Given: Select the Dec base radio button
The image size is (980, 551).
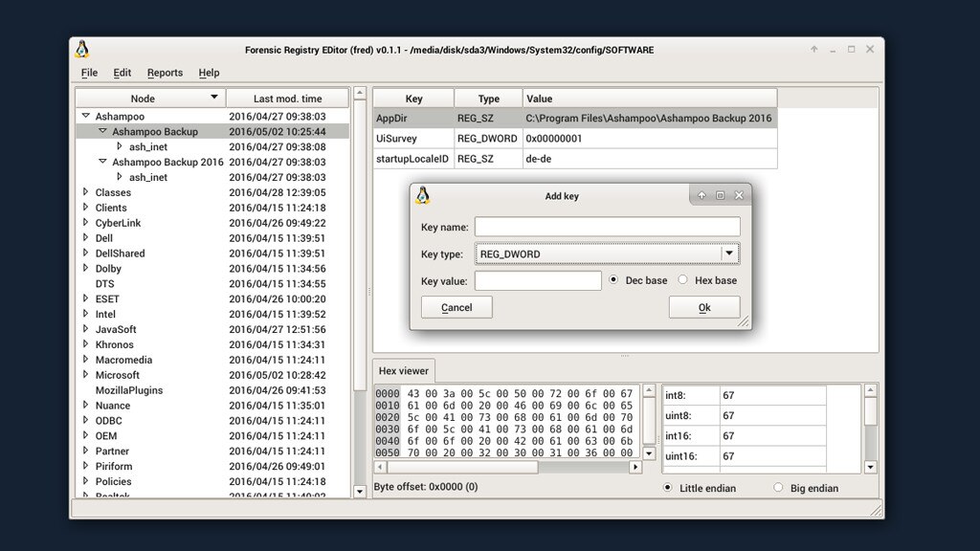Looking at the screenshot, I should pos(613,280).
